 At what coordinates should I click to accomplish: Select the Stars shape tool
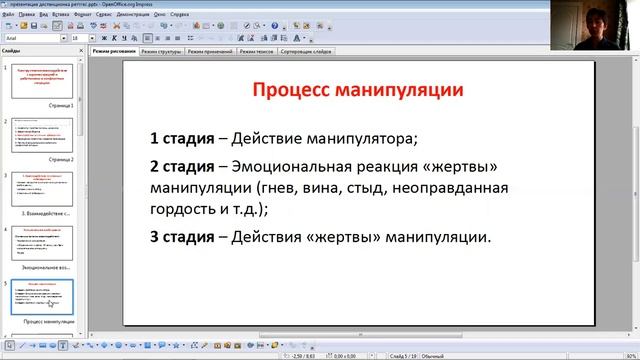pos(176,345)
